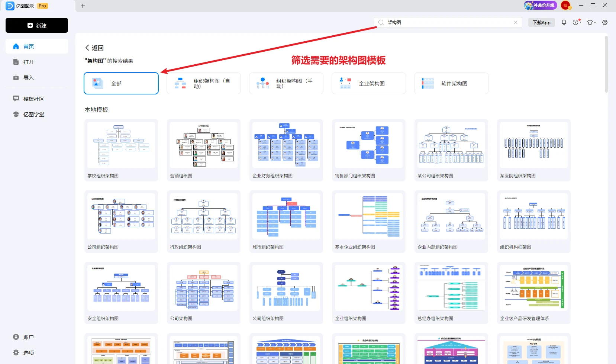Go to 首页 in sidebar

(37, 46)
